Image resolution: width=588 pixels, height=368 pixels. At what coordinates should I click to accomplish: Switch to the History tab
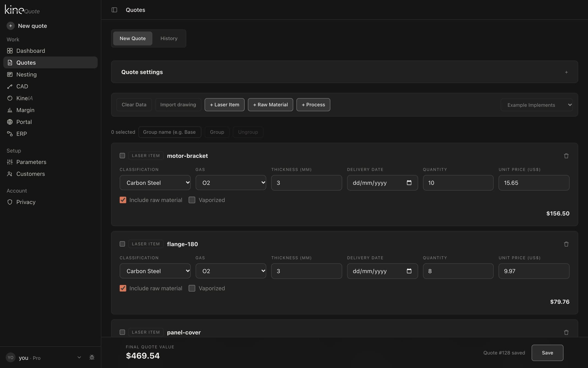tap(169, 38)
